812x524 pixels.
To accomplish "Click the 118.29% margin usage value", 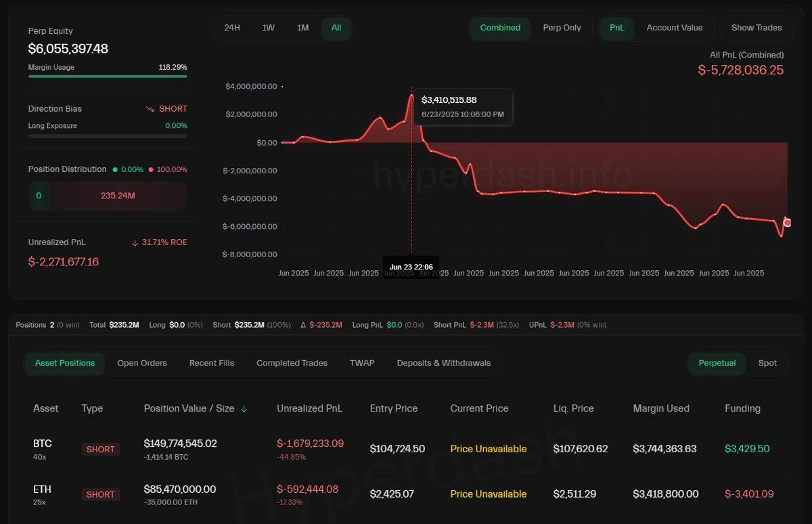I will point(173,67).
